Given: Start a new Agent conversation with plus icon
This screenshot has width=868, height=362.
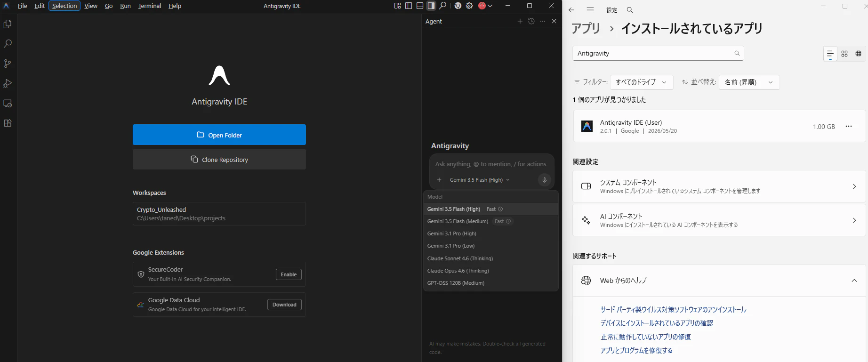Looking at the screenshot, I should [x=520, y=21].
